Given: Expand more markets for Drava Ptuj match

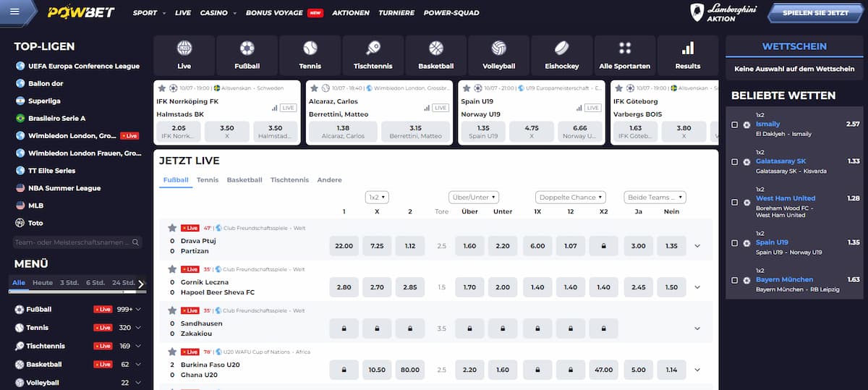Looking at the screenshot, I should (x=697, y=246).
